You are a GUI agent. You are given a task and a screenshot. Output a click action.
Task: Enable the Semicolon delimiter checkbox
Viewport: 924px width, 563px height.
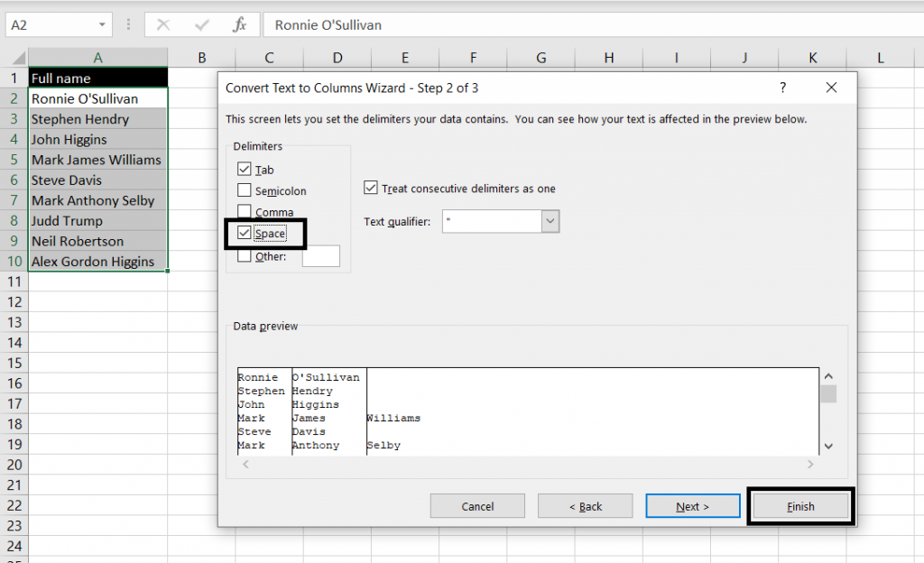pos(244,190)
